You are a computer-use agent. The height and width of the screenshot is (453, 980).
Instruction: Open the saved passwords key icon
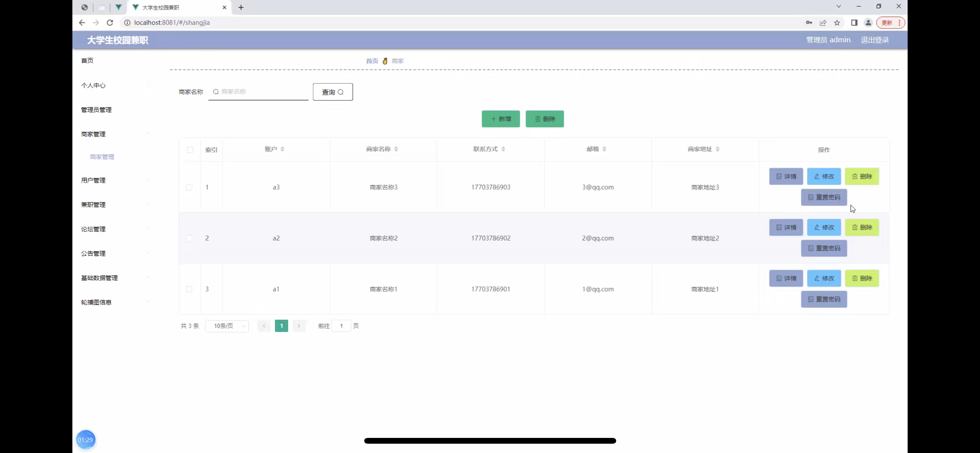pyautogui.click(x=809, y=23)
